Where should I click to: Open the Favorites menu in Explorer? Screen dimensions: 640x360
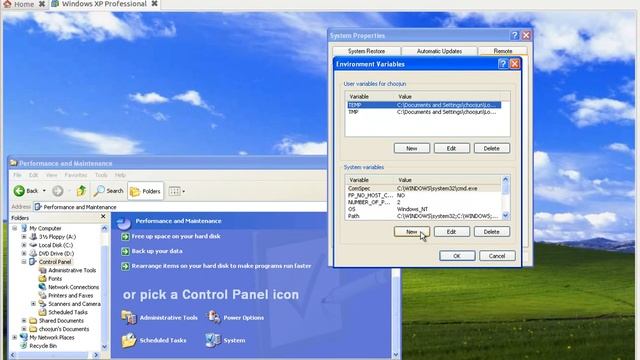click(x=76, y=175)
